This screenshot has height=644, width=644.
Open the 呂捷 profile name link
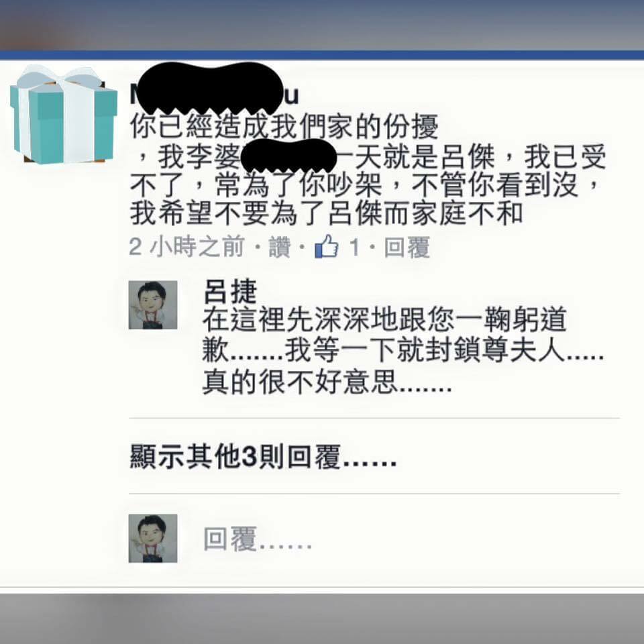tap(230, 290)
